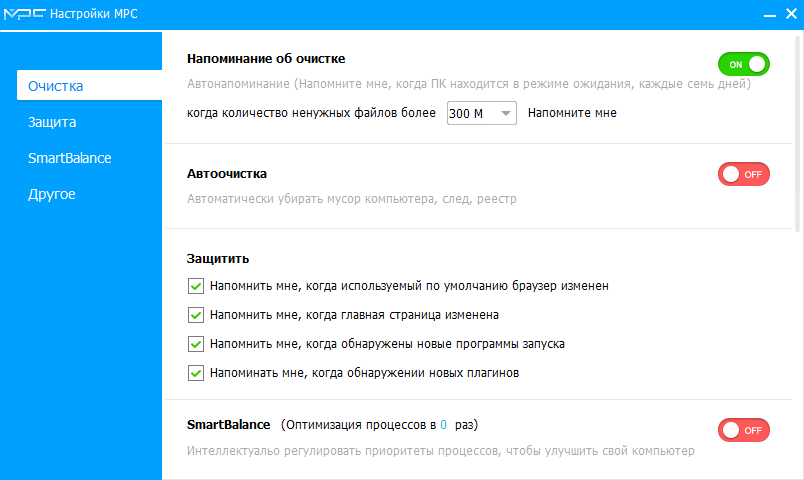Switch on the SmartBalance toggle
This screenshot has height=480, width=804.
tap(743, 430)
